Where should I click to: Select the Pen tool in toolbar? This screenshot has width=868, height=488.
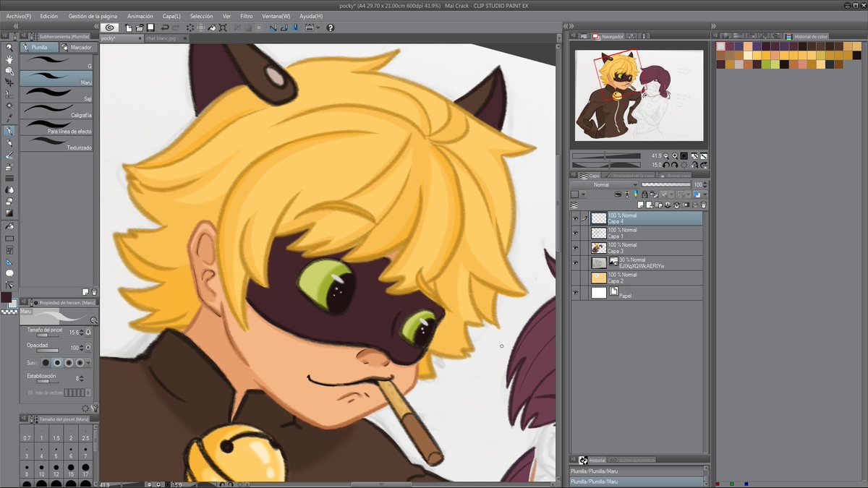[x=9, y=131]
